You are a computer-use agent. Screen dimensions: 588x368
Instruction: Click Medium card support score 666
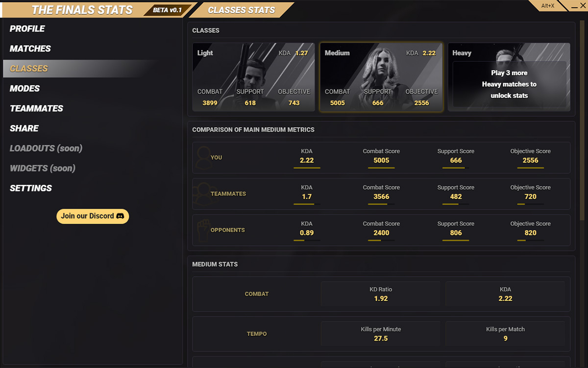[378, 103]
